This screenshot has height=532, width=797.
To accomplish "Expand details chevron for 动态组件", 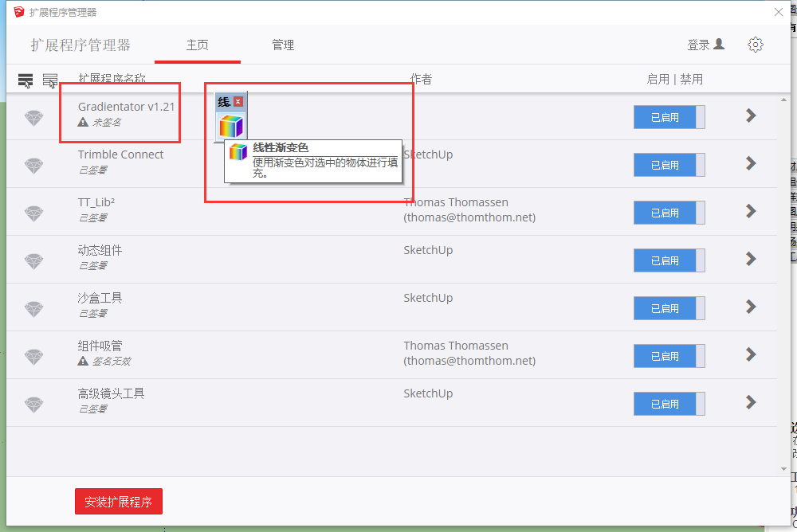I will pos(751,259).
